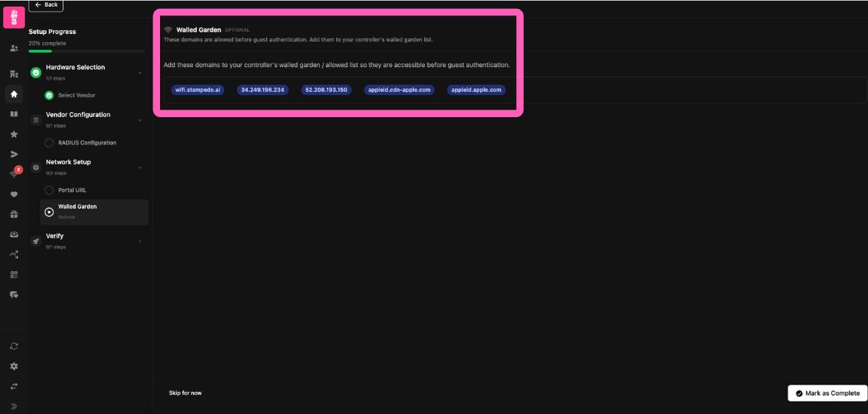Expand the Verify section chevron
The height and width of the screenshot is (414, 868).
pyautogui.click(x=140, y=241)
